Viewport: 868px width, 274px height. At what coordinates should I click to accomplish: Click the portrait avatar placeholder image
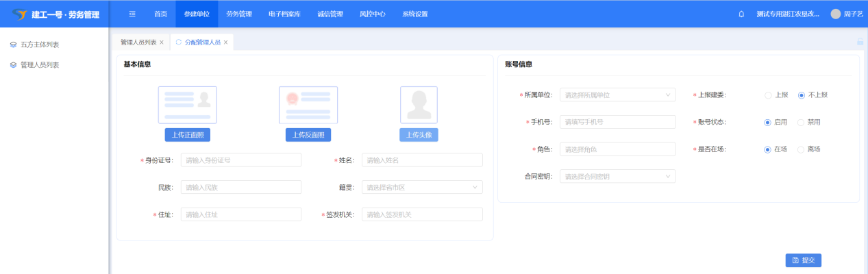[419, 104]
